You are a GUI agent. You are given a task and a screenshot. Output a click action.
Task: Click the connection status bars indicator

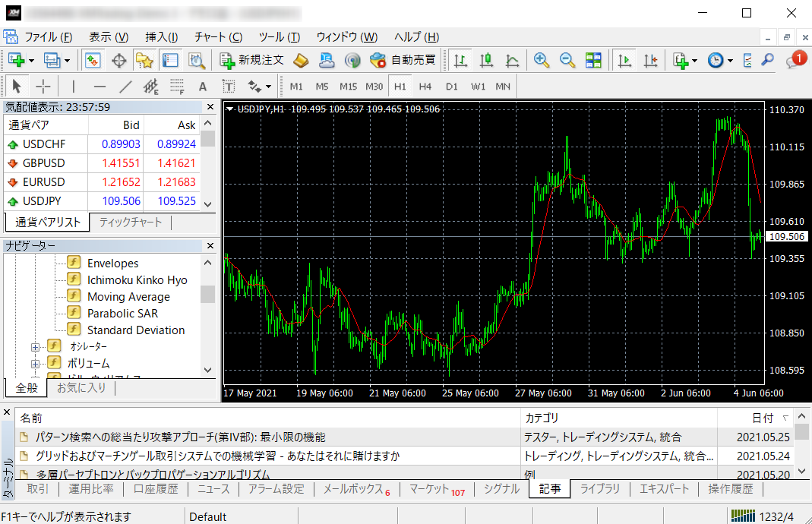point(743,516)
